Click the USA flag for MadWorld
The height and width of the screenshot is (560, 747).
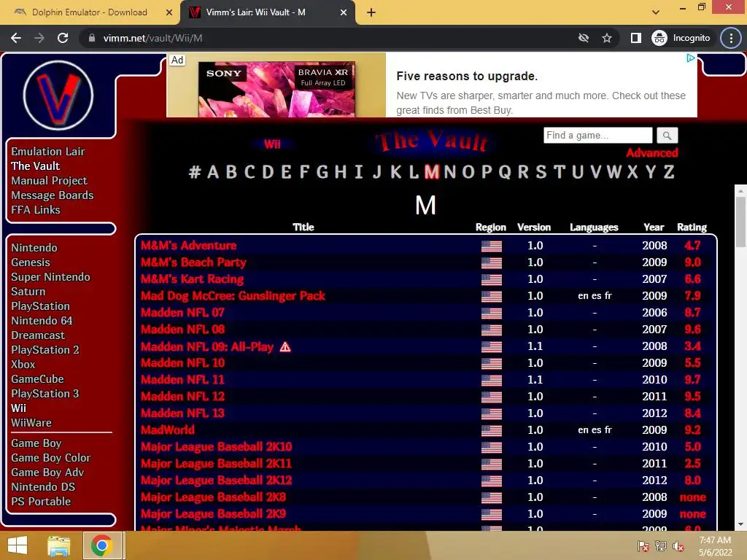pos(491,430)
